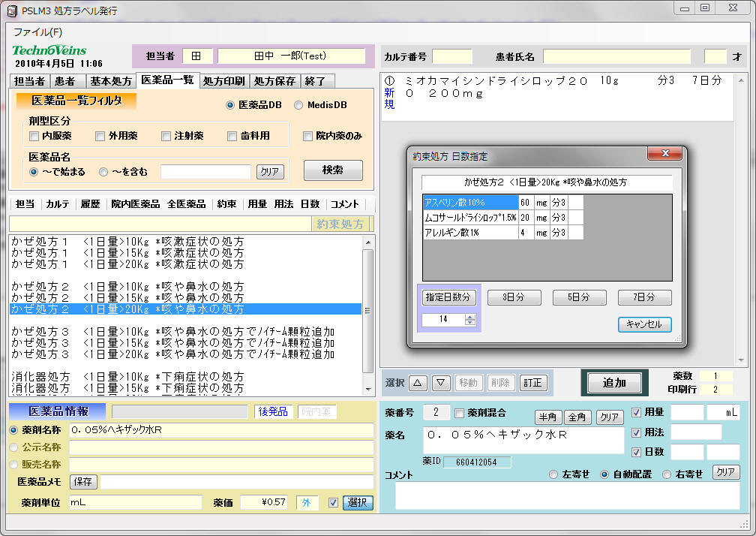Click the 保存 button for 医薬品メモ
This screenshot has height=536, width=756.
pos(83,481)
